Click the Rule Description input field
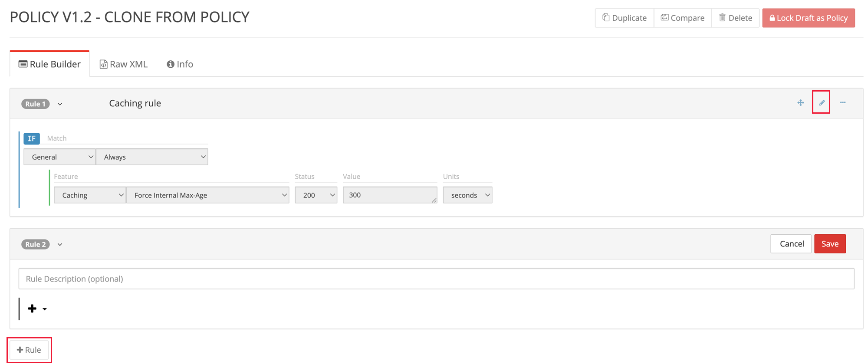Image resolution: width=868 pixels, height=364 pixels. pyautogui.click(x=436, y=279)
